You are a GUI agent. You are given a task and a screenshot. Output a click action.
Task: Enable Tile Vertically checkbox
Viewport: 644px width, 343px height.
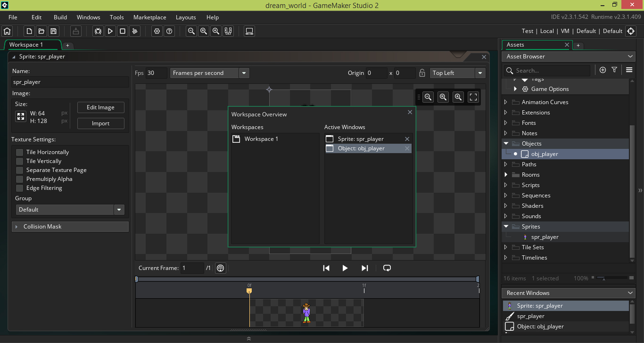tap(19, 161)
